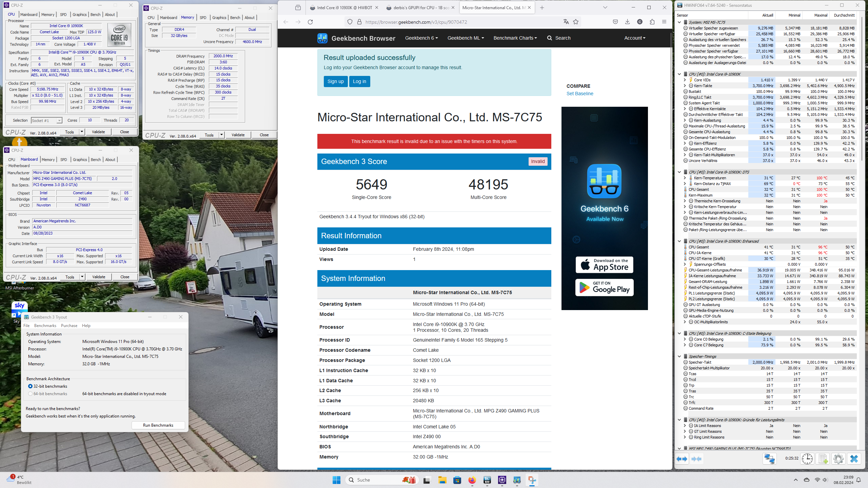The height and width of the screenshot is (488, 868).
Task: Click the translate page icon in address bar
Action: tap(566, 22)
